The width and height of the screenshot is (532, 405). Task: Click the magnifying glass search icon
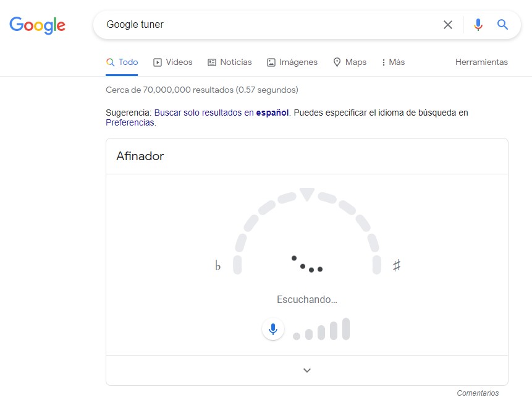point(502,25)
